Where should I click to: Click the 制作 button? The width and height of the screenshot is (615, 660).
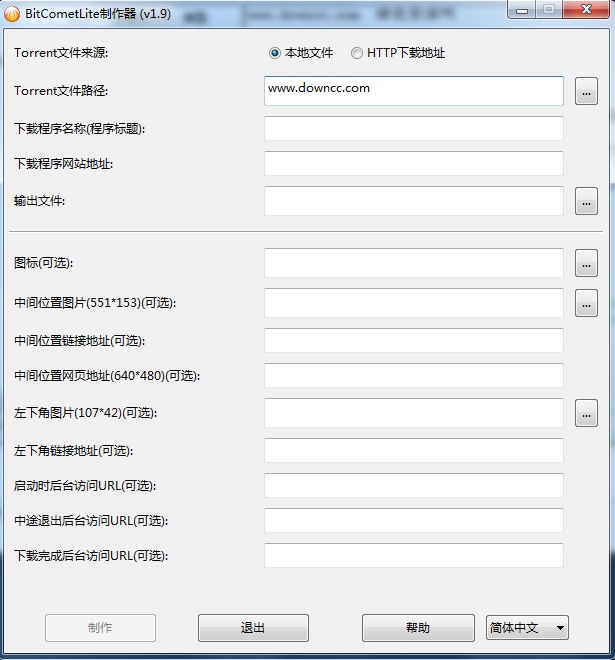coord(100,628)
